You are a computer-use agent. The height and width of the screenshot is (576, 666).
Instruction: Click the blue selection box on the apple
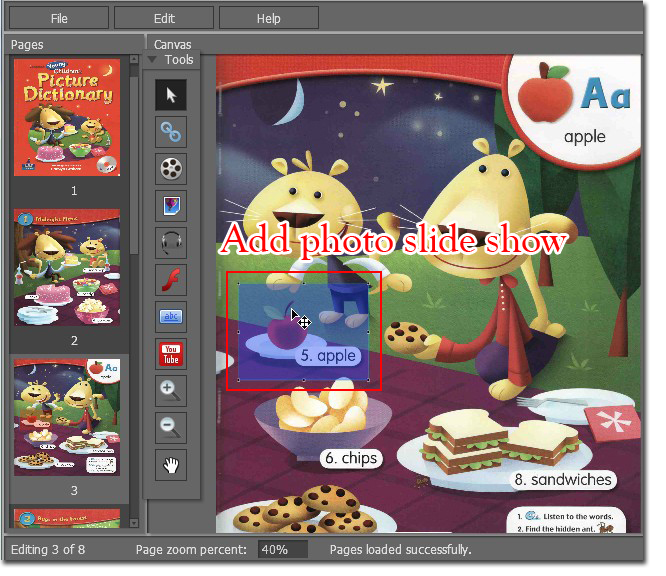pos(303,332)
